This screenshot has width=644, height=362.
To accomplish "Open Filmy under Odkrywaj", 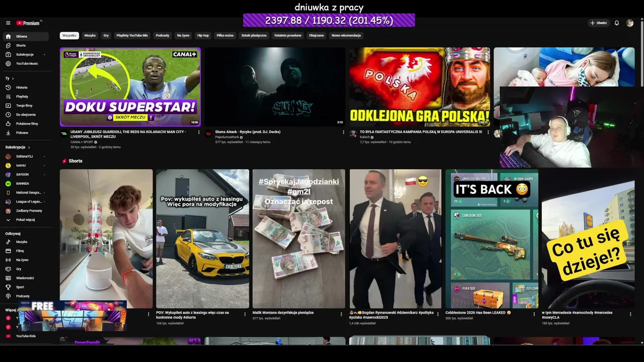I will pyautogui.click(x=25, y=251).
